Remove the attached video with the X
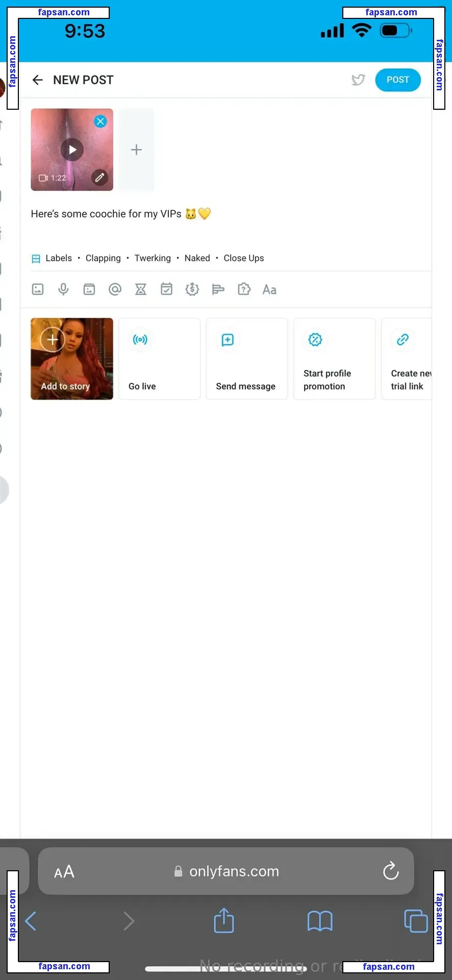Viewport: 452px width, 980px height. tap(101, 121)
